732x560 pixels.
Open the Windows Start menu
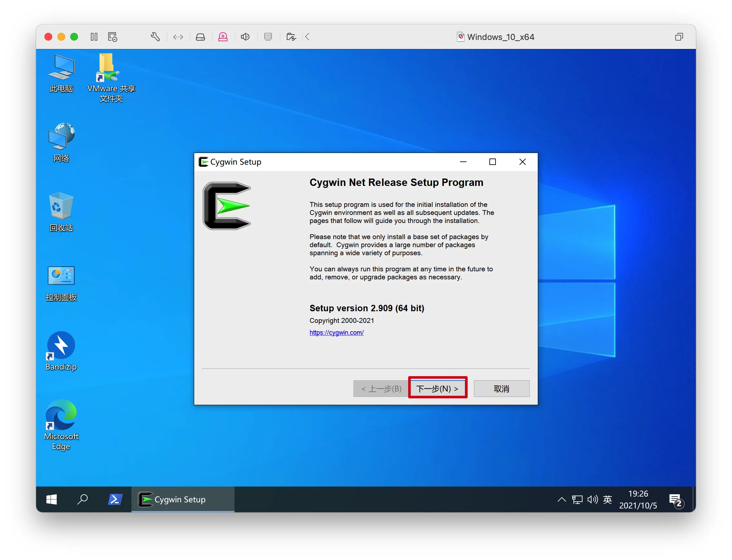(51, 499)
